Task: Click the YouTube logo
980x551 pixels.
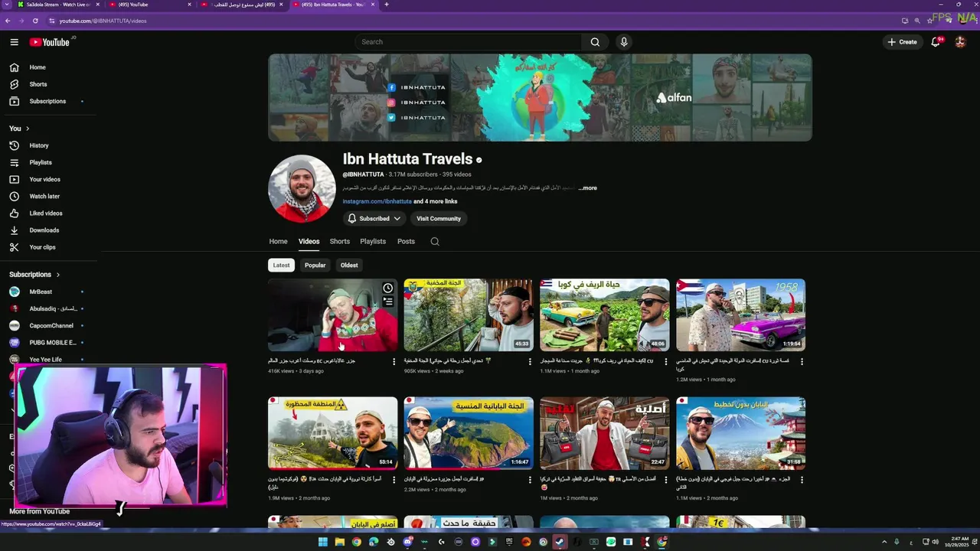Action: click(50, 42)
